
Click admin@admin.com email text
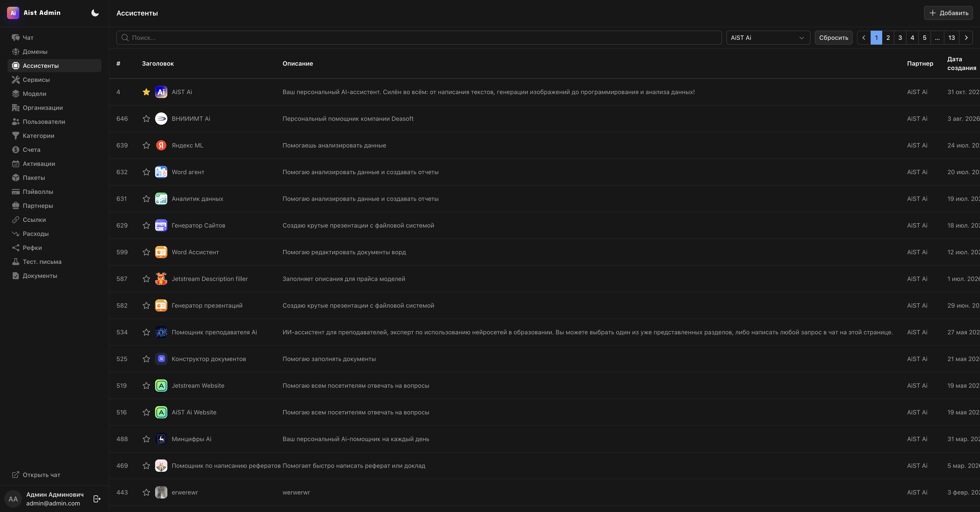(x=53, y=503)
